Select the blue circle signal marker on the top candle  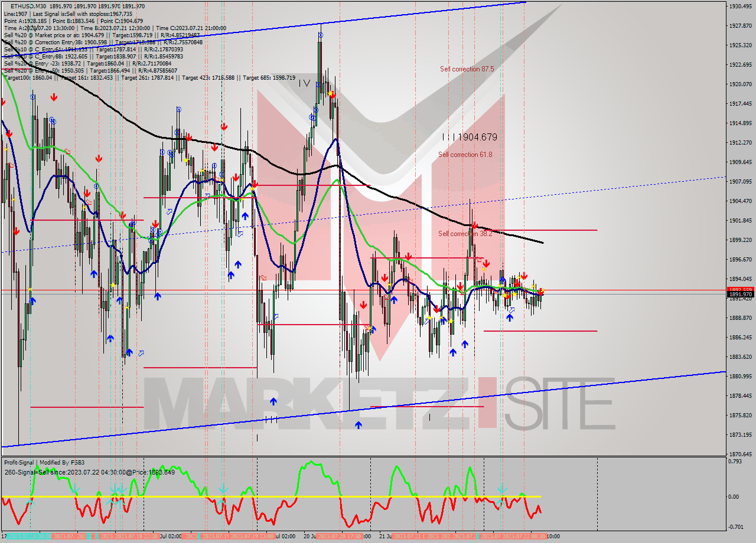(320, 35)
